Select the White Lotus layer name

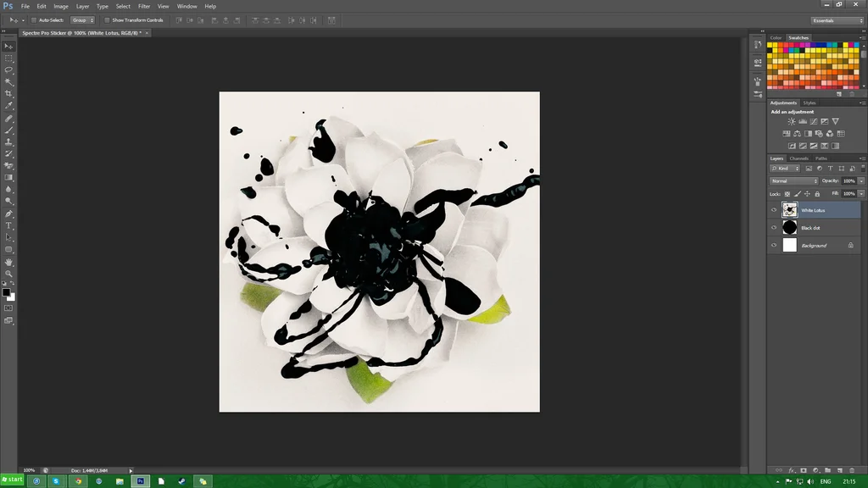[x=813, y=210]
